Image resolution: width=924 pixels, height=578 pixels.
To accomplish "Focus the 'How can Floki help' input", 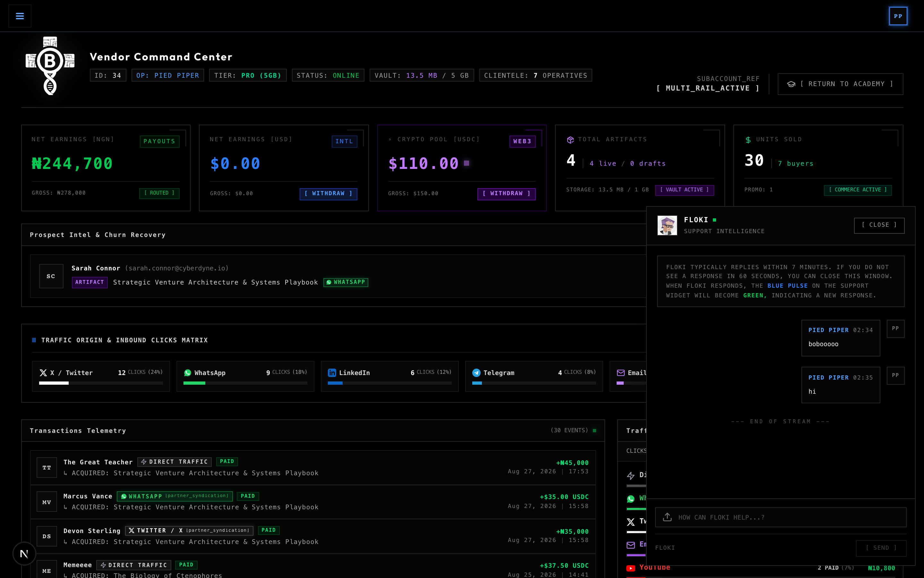I will 781,517.
